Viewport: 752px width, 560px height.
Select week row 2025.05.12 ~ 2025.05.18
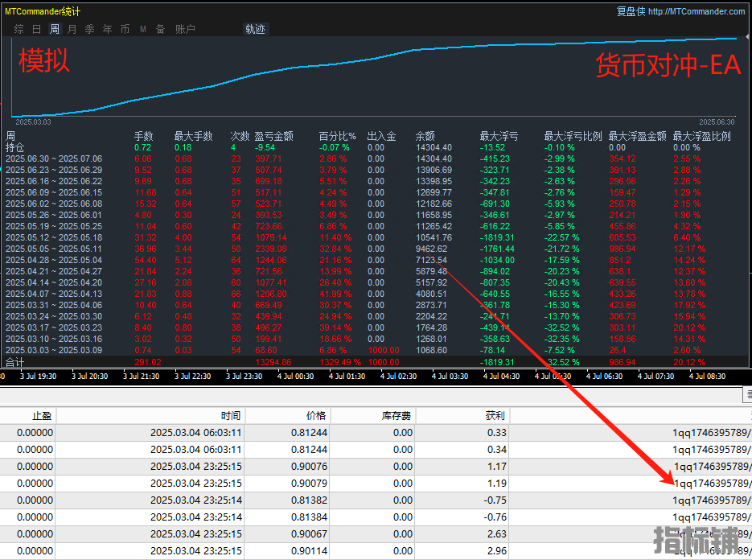tap(374, 237)
